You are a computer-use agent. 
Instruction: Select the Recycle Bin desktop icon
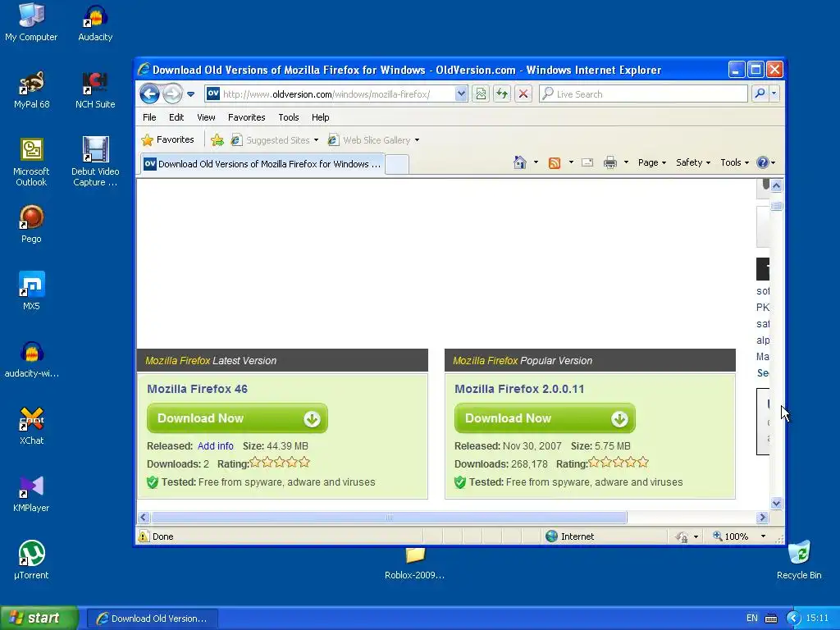coord(799,560)
